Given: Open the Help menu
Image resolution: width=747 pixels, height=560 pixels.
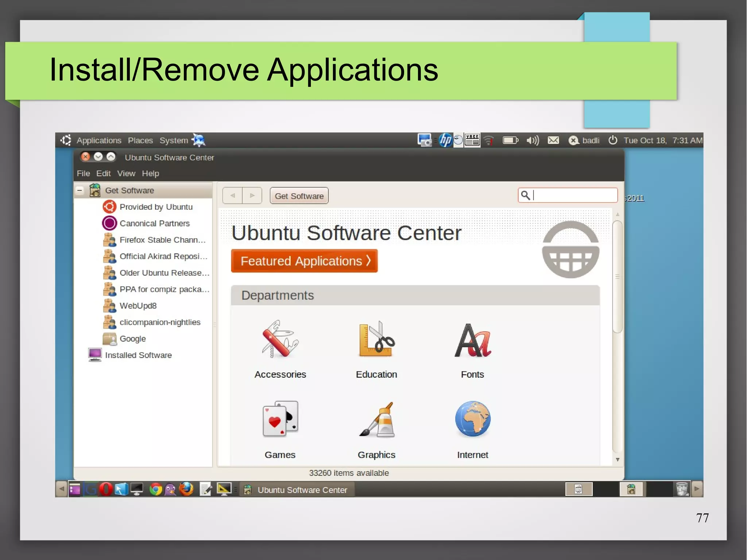Looking at the screenshot, I should point(150,173).
